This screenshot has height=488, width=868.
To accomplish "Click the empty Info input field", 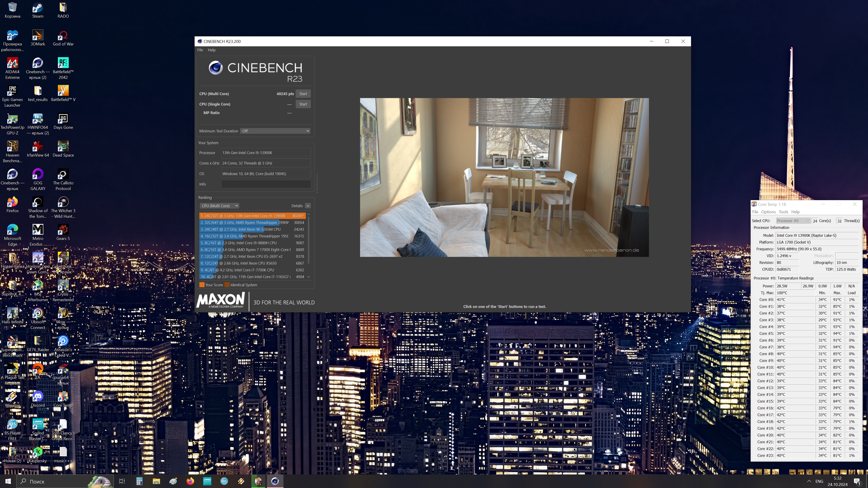I will click(266, 184).
